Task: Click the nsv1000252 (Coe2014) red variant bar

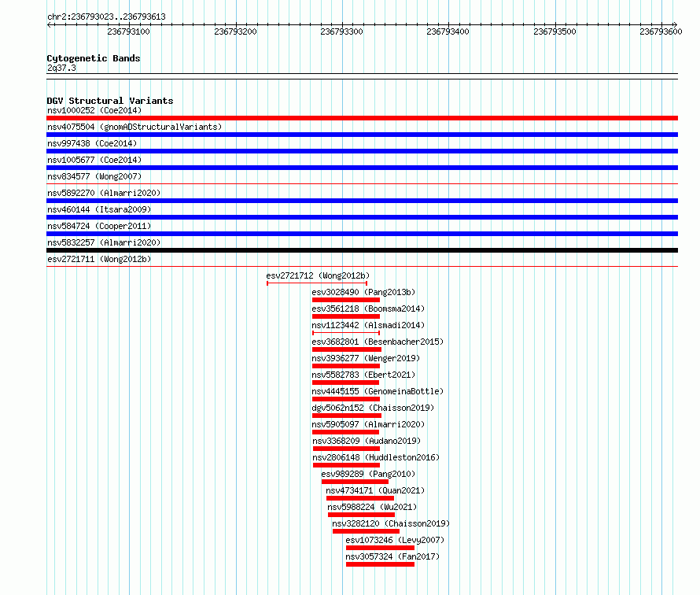Action: (x=362, y=118)
